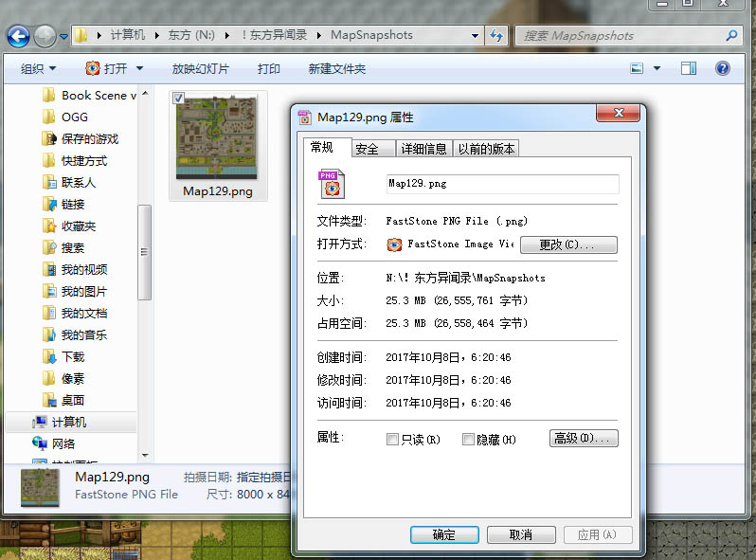Click 东方 (N:) in the address breadcrumb

click(191, 35)
